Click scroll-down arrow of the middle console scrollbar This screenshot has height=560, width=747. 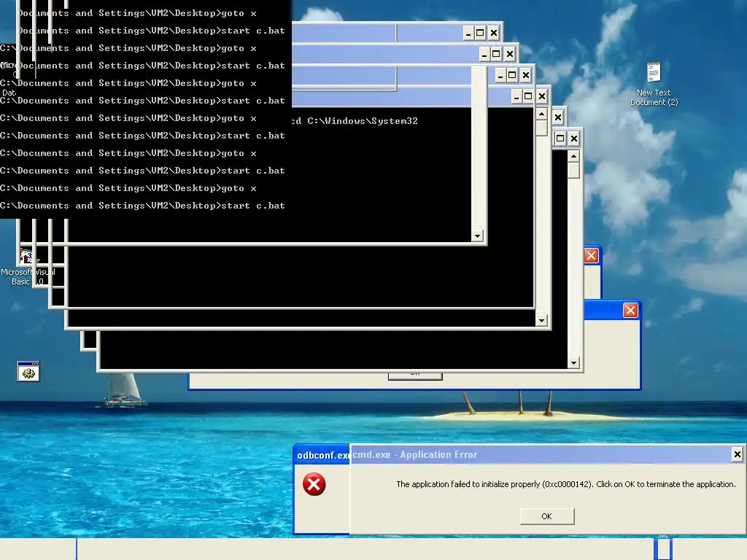pyautogui.click(x=541, y=321)
